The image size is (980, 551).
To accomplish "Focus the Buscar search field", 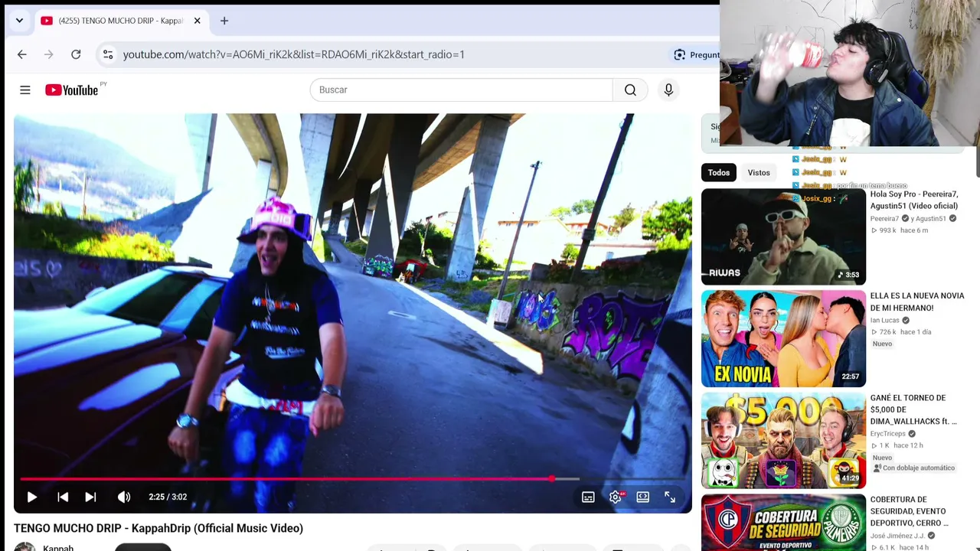I will [x=461, y=90].
